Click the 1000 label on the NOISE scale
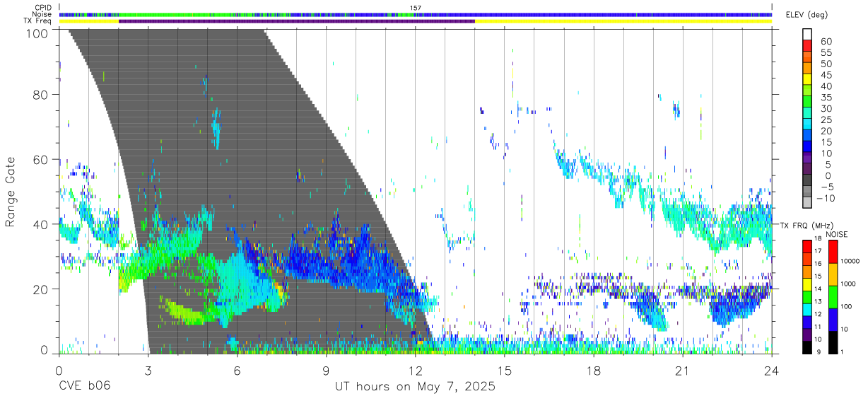This screenshot has width=868, height=401. 849,284
